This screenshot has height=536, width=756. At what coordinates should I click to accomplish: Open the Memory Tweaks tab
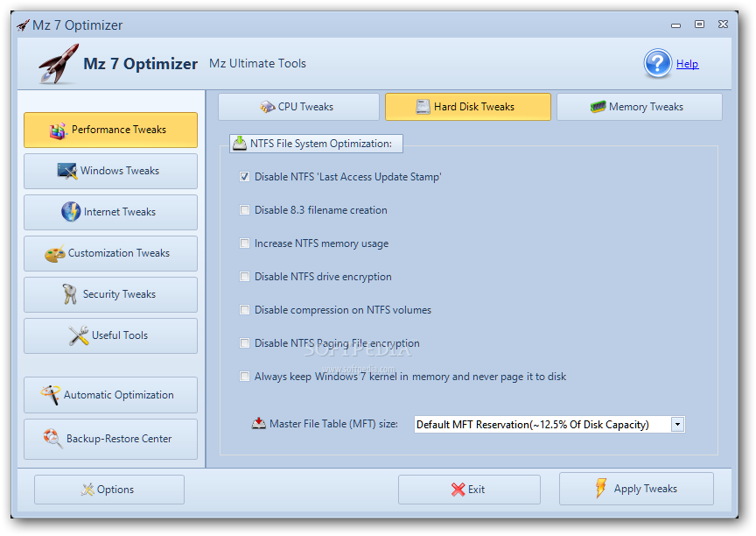(640, 107)
